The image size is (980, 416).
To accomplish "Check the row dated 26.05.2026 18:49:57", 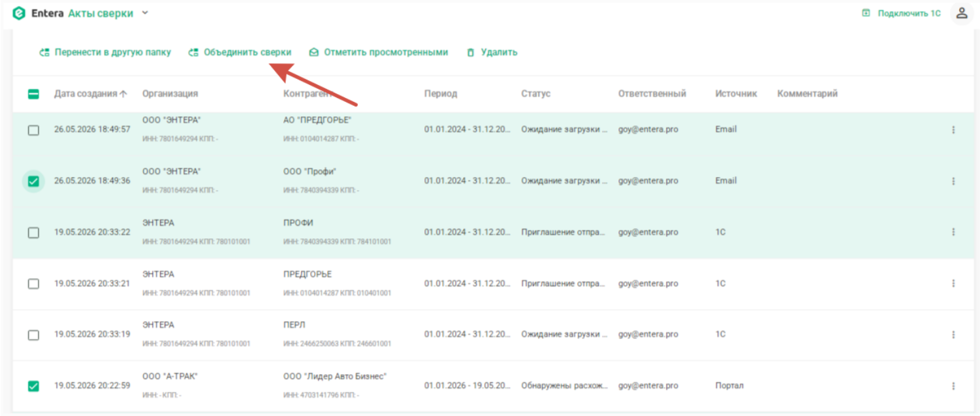I will coord(33,131).
